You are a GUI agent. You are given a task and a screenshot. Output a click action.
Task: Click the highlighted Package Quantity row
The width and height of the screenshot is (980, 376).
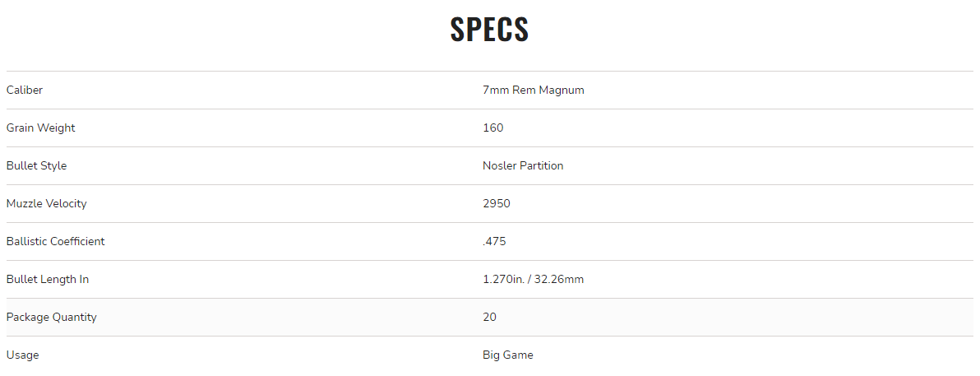pyautogui.click(x=489, y=318)
